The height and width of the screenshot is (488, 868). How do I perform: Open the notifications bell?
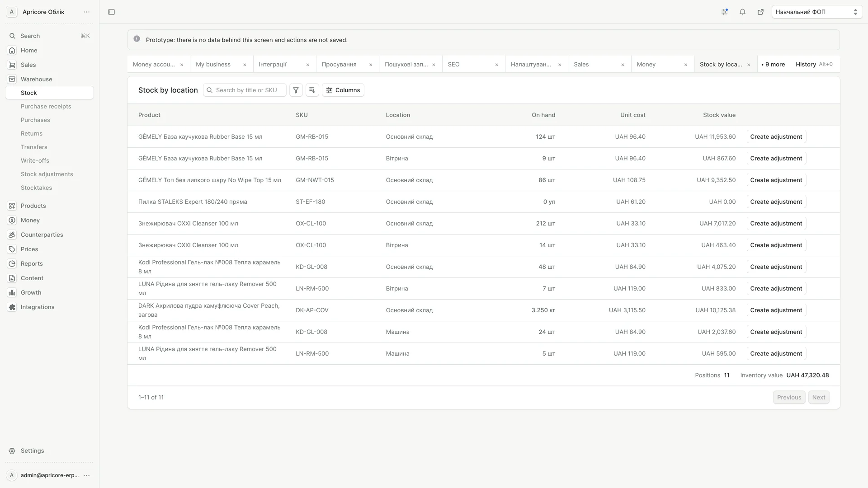click(742, 12)
